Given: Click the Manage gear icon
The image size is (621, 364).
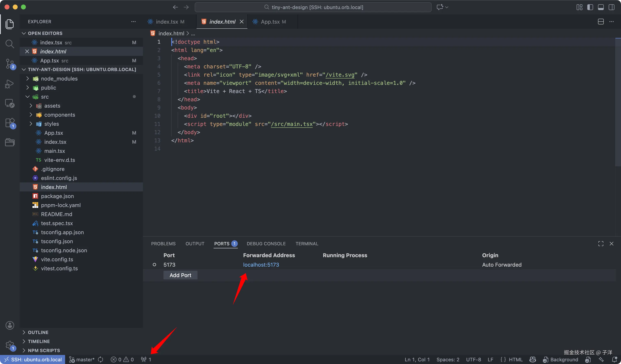Looking at the screenshot, I should pyautogui.click(x=10, y=345).
